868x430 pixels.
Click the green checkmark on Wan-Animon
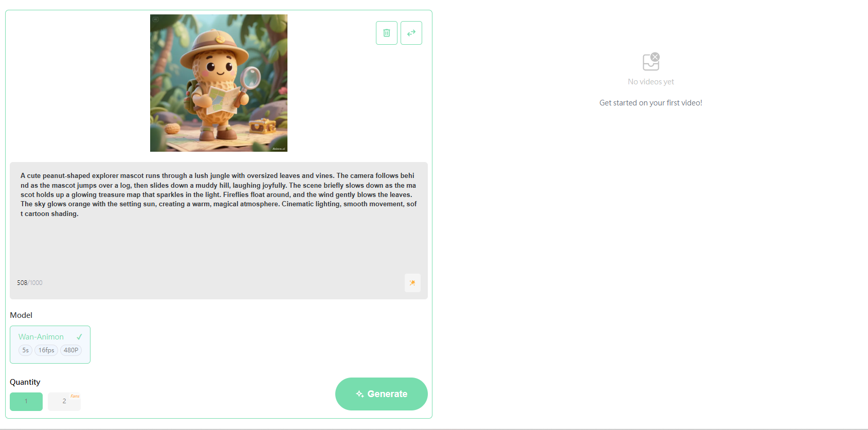pos(79,337)
